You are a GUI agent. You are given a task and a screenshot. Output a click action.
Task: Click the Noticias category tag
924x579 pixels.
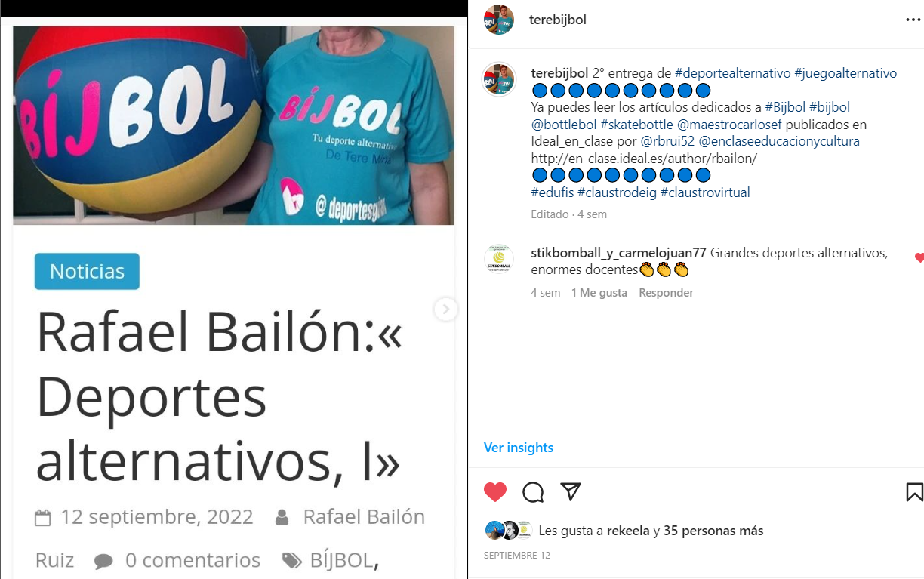[x=87, y=271]
